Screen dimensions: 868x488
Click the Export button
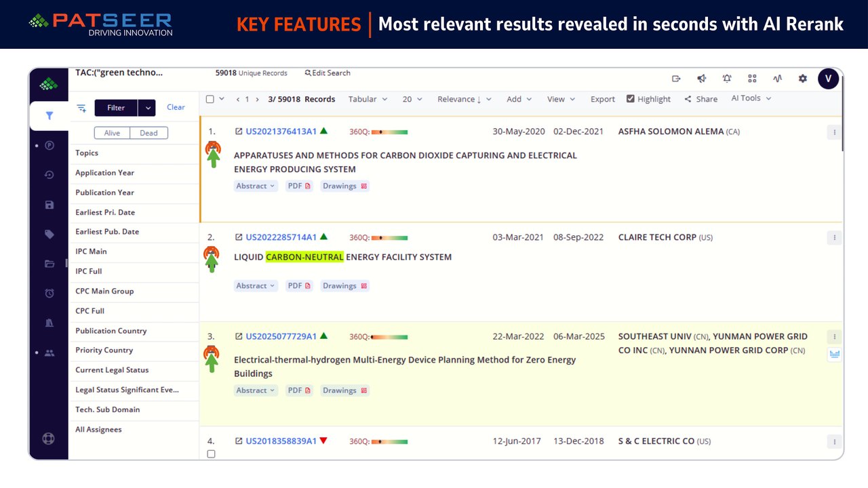602,99
